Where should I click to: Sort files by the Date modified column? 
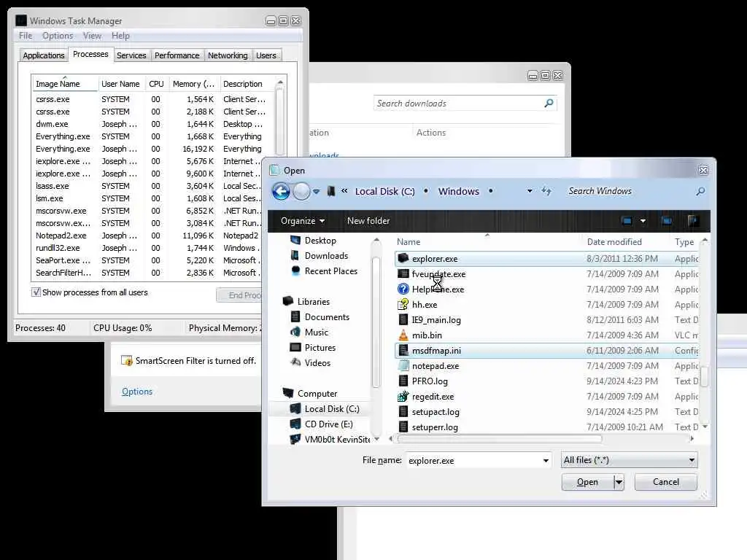625,242
